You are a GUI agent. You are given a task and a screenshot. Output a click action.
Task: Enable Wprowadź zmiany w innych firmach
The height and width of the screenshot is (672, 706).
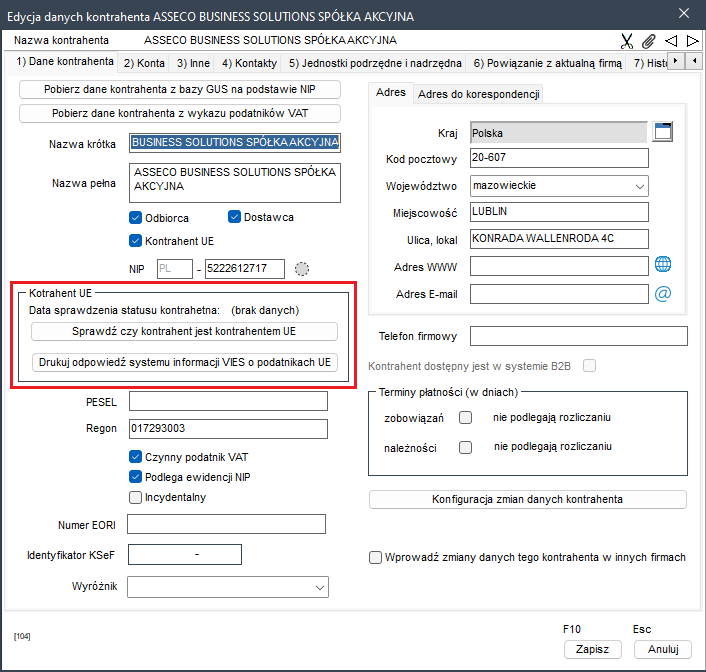coord(376,558)
